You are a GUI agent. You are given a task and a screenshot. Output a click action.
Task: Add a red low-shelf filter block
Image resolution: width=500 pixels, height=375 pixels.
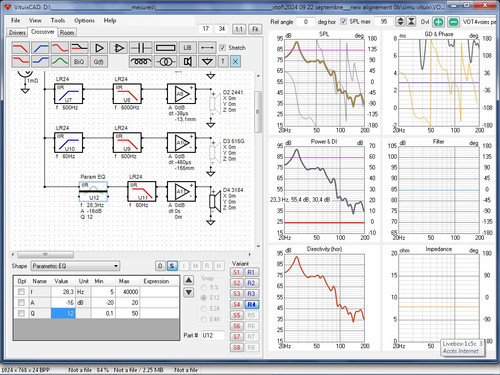point(20,61)
